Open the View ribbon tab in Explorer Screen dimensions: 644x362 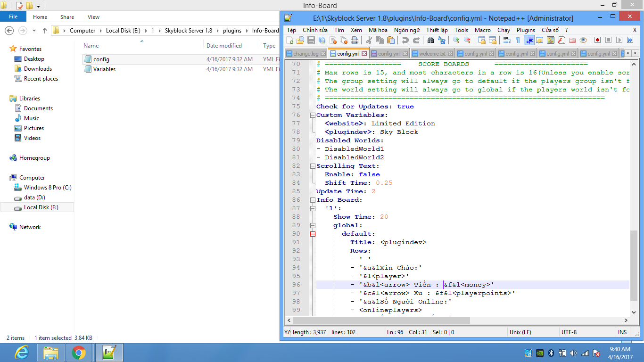tap(93, 17)
